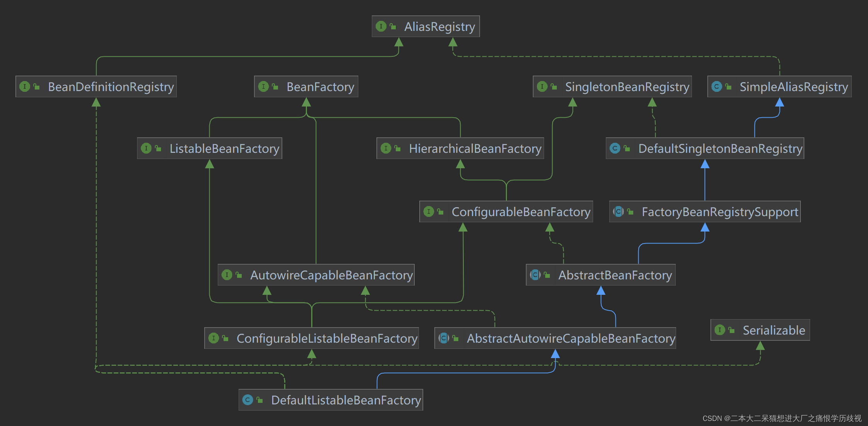Click the SingletonBeanRegistry interface icon
868x426 pixels.
[542, 86]
